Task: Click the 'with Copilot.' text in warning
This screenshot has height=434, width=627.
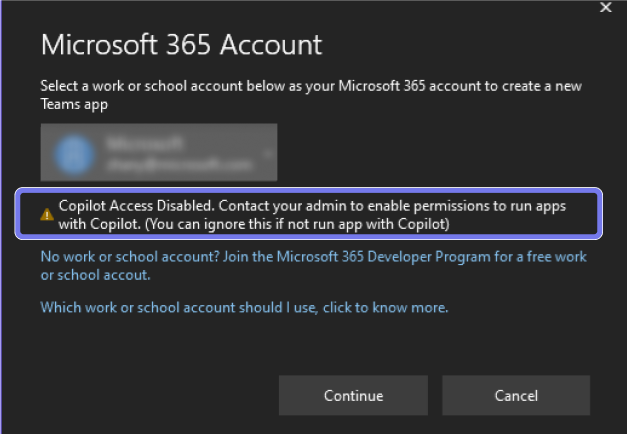Action: coord(101,224)
